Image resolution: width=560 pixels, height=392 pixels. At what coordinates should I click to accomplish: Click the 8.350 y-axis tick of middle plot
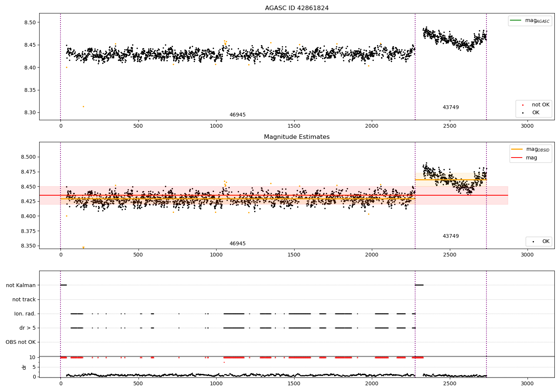[28, 246]
